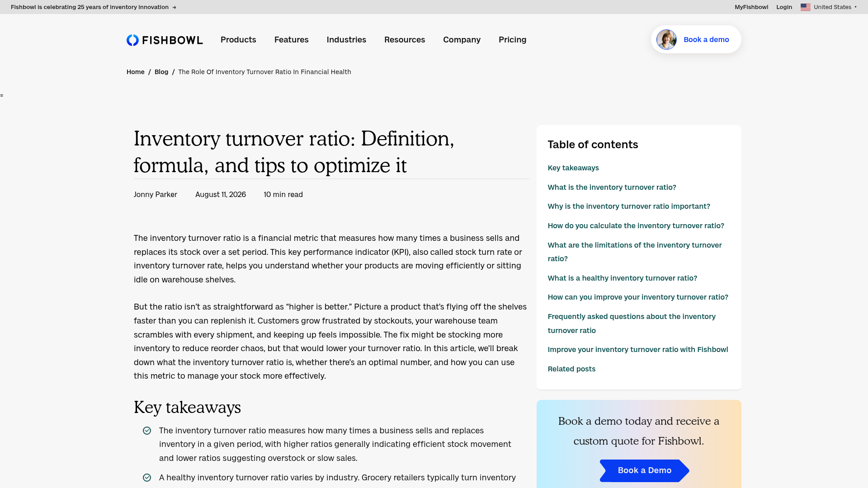Click the first key takeaway checkmark icon
Viewport: 868px width, 488px height.
pyautogui.click(x=147, y=431)
